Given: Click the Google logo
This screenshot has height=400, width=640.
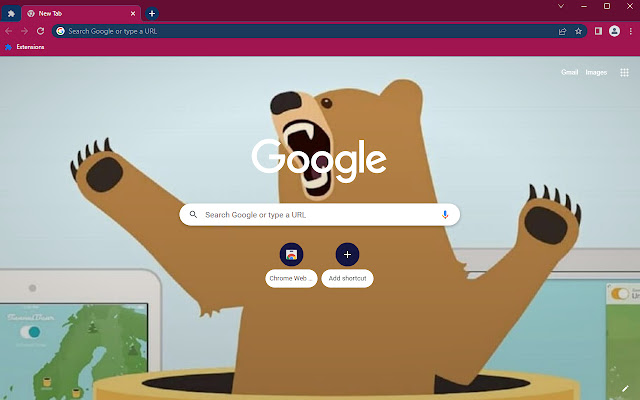Looking at the screenshot, I should tap(319, 160).
